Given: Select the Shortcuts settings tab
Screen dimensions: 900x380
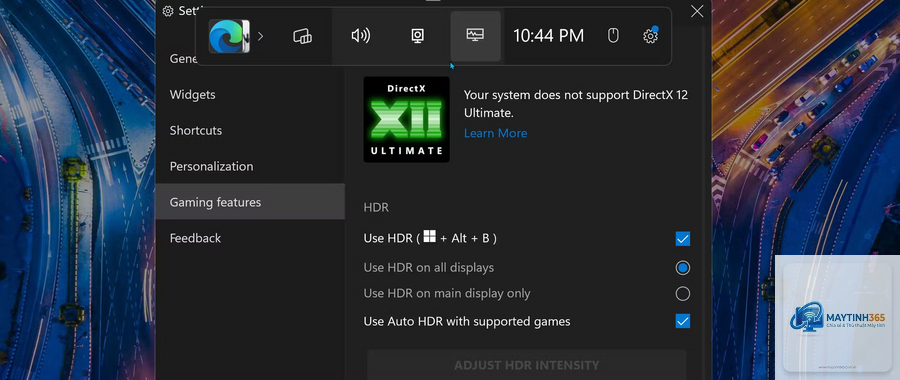Looking at the screenshot, I should coord(250,130).
